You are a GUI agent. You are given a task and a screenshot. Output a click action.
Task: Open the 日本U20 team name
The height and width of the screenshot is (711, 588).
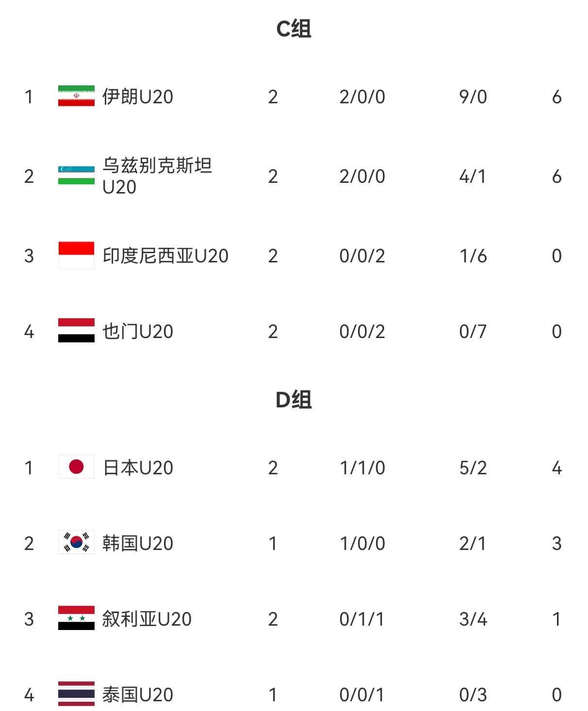(138, 468)
